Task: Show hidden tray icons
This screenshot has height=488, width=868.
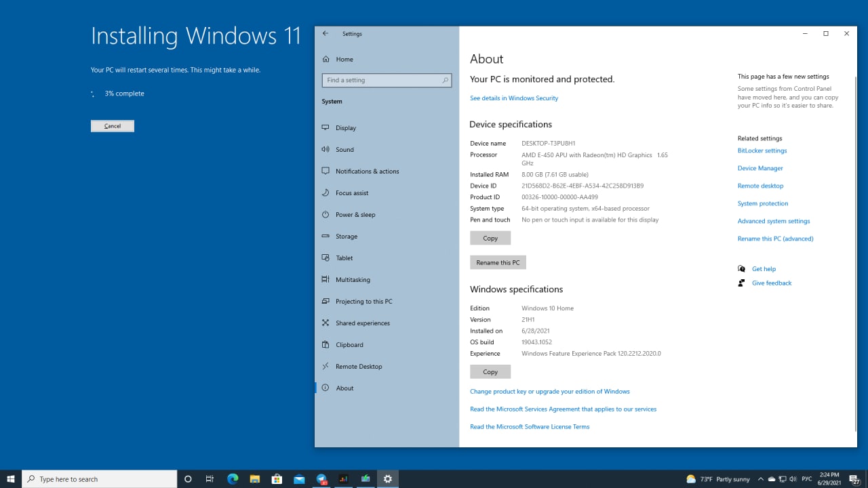Action: point(760,479)
